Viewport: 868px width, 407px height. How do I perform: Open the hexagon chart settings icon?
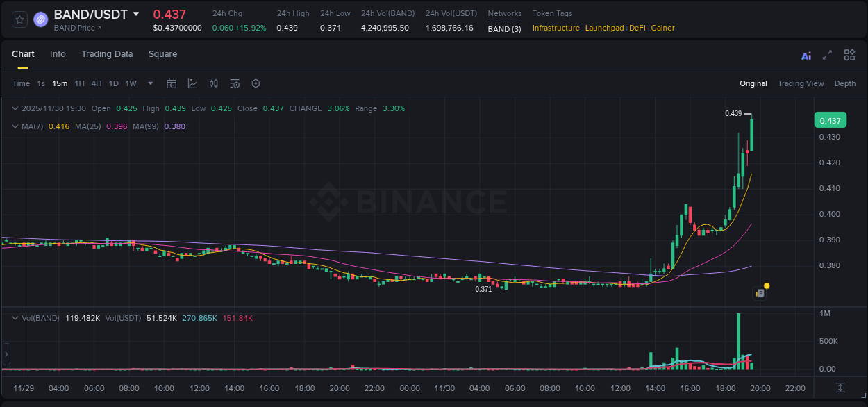(256, 83)
